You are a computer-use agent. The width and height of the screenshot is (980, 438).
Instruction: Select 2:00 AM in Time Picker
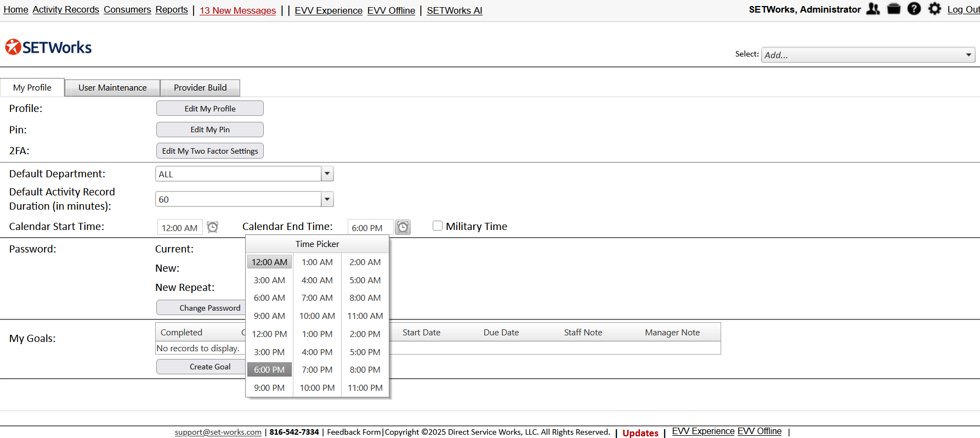(x=365, y=262)
